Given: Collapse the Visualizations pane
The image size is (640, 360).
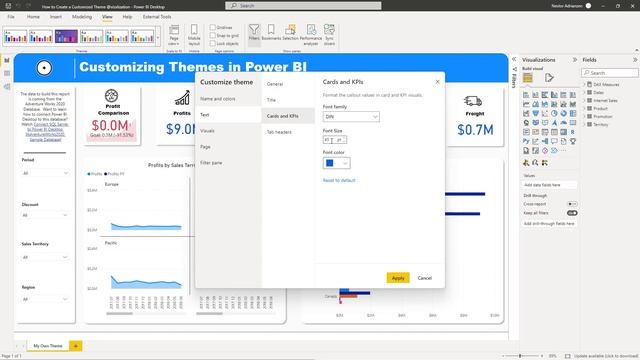Looking at the screenshot, I should (575, 60).
